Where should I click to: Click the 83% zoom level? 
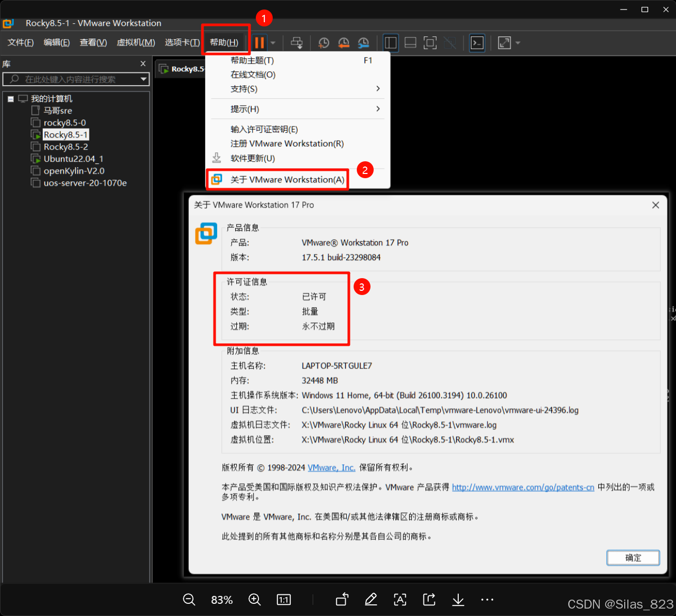(x=222, y=600)
